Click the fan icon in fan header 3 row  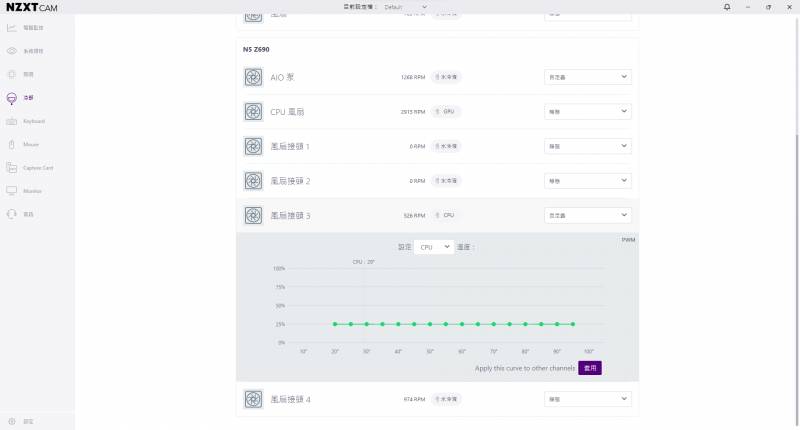[253, 215]
